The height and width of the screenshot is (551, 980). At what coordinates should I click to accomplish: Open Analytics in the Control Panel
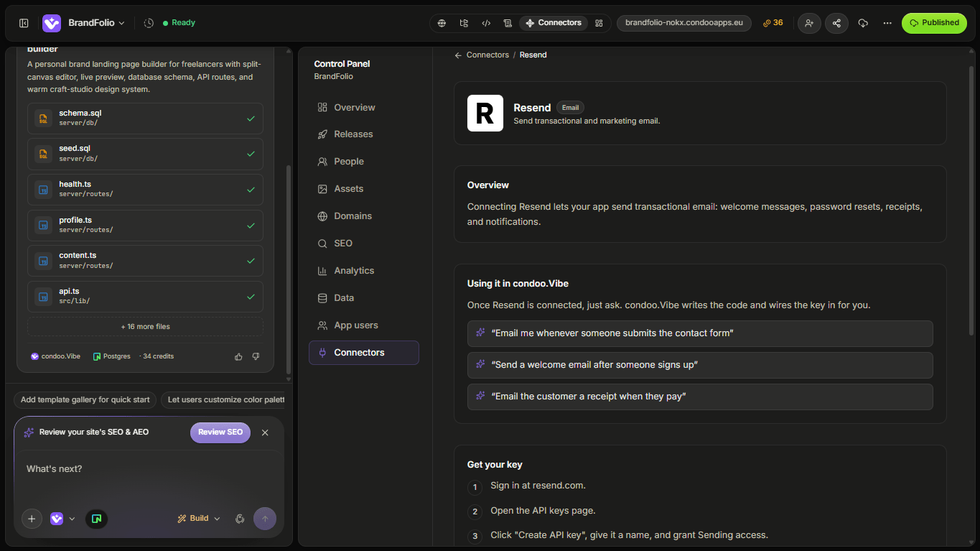(364, 271)
